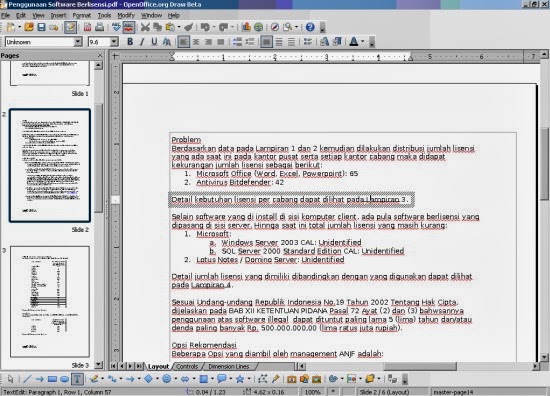Viewport: 550px width, 396px height.
Task: Open the font color dropdown arrow
Action: 363,42
